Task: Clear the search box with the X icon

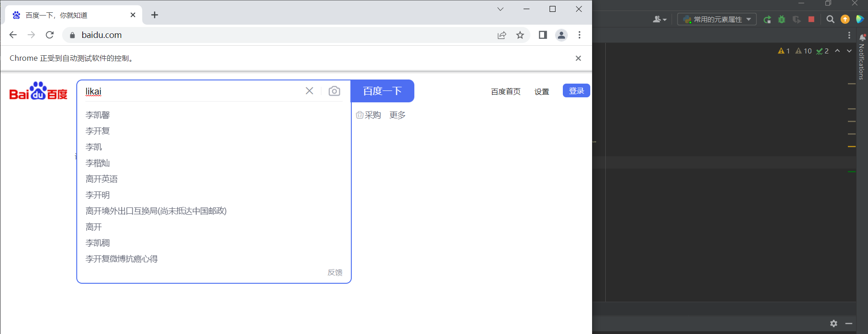Action: pos(309,91)
